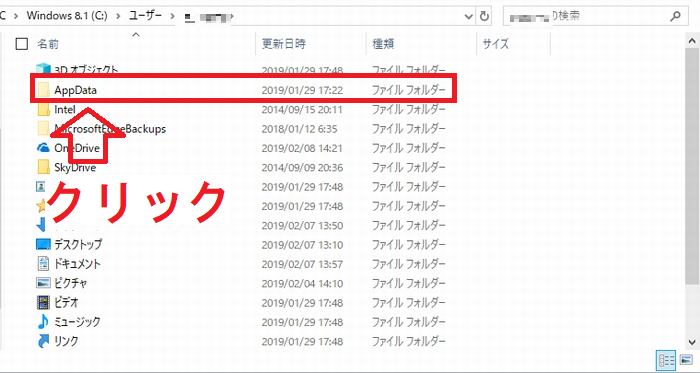Click the ミュージック music note icon
The image size is (700, 373).
(43, 321)
